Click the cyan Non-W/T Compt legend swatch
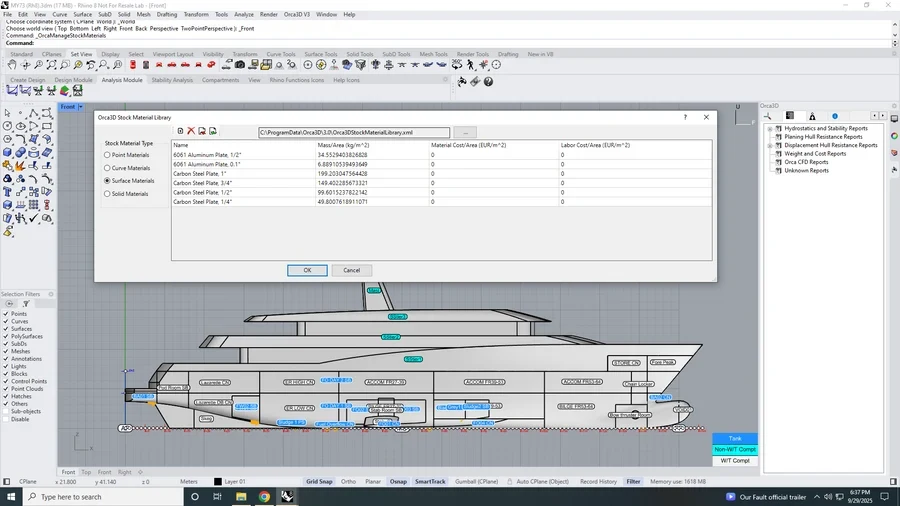The width and height of the screenshot is (900, 506). pos(735,449)
